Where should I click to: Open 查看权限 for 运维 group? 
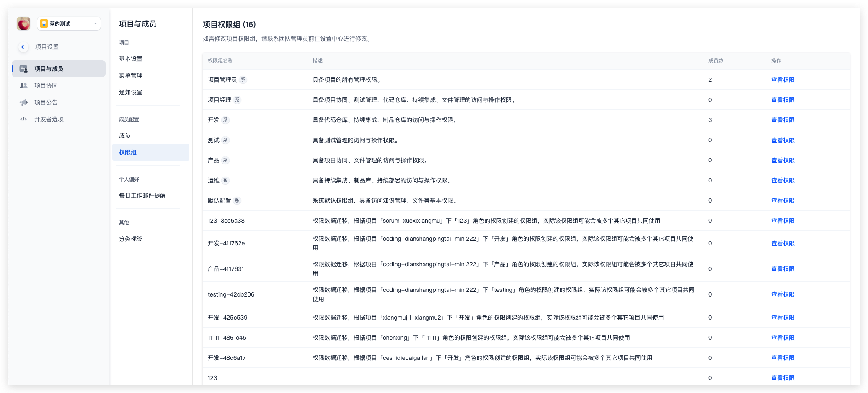pyautogui.click(x=783, y=180)
